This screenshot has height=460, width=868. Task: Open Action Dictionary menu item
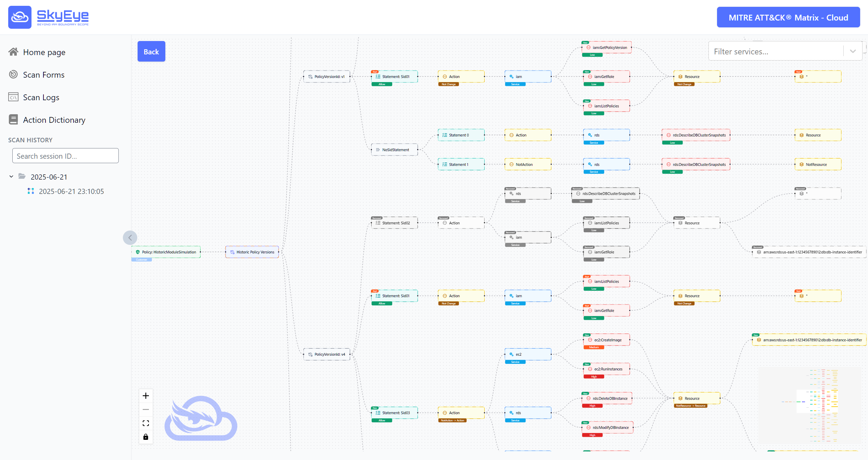click(54, 120)
